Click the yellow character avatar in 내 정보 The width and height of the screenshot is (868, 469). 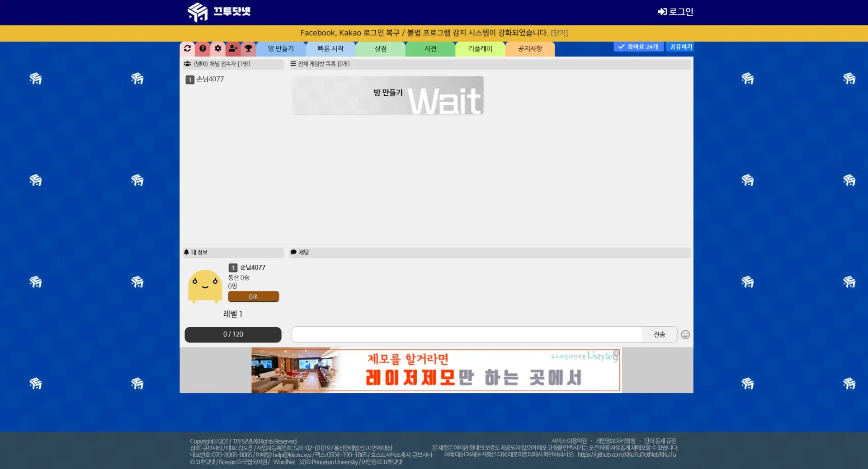205,286
